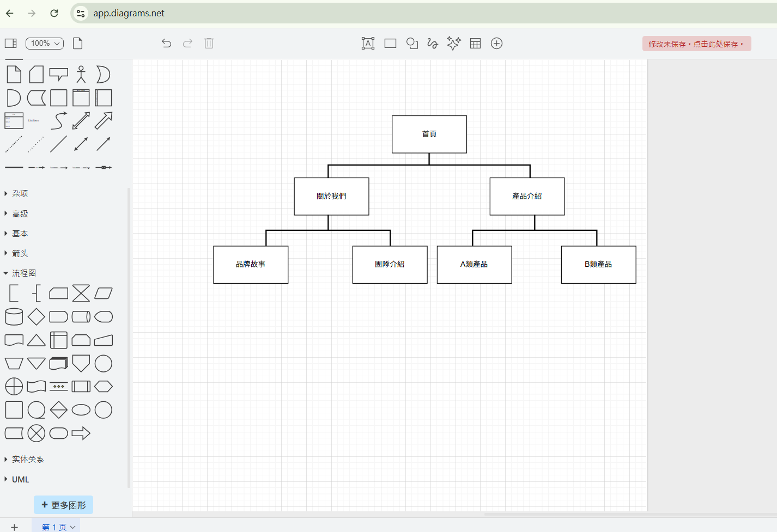Viewport: 777px width, 532px height.
Task: Toggle the sidebar panel icon
Action: tap(11, 44)
